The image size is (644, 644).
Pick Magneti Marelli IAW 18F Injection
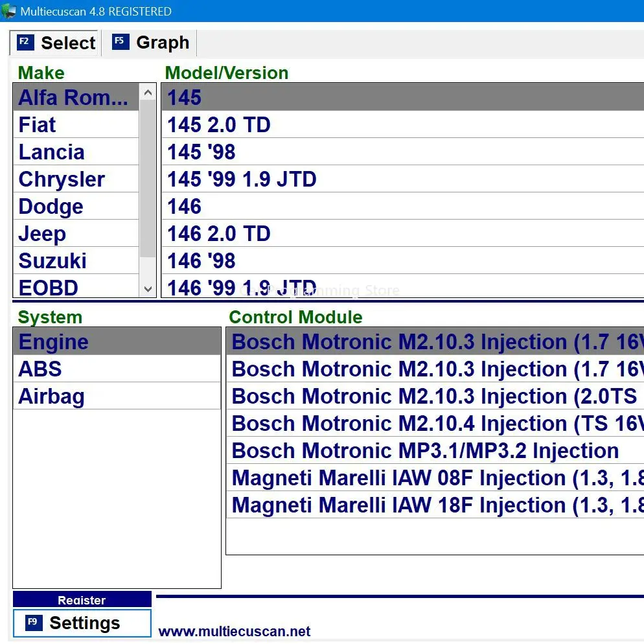(435, 505)
